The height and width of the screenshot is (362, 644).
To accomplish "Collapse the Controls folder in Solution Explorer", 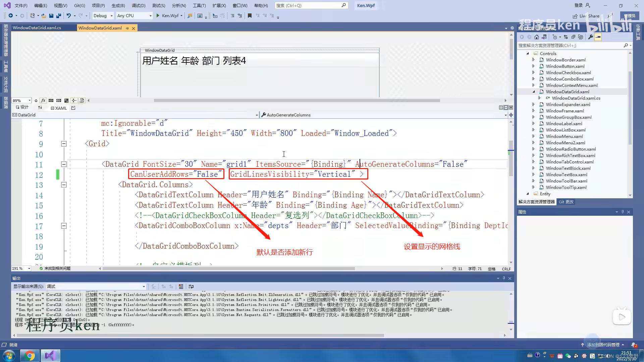I will click(528, 53).
